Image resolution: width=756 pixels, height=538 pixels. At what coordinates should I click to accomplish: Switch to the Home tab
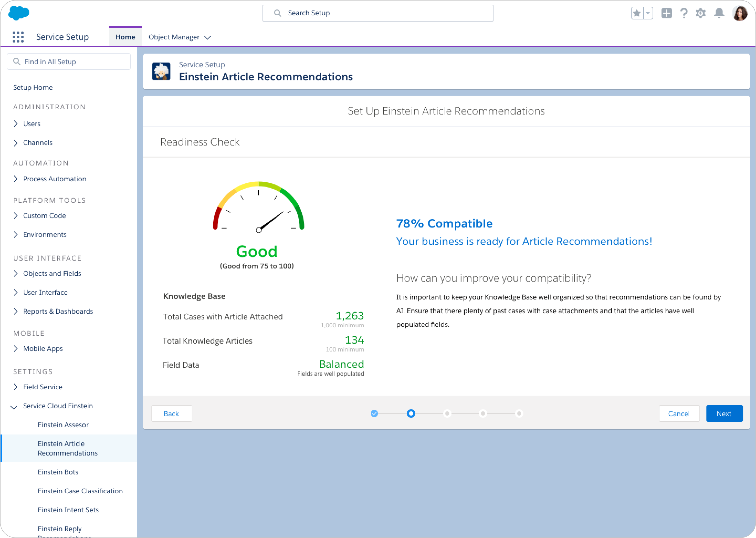tap(125, 37)
